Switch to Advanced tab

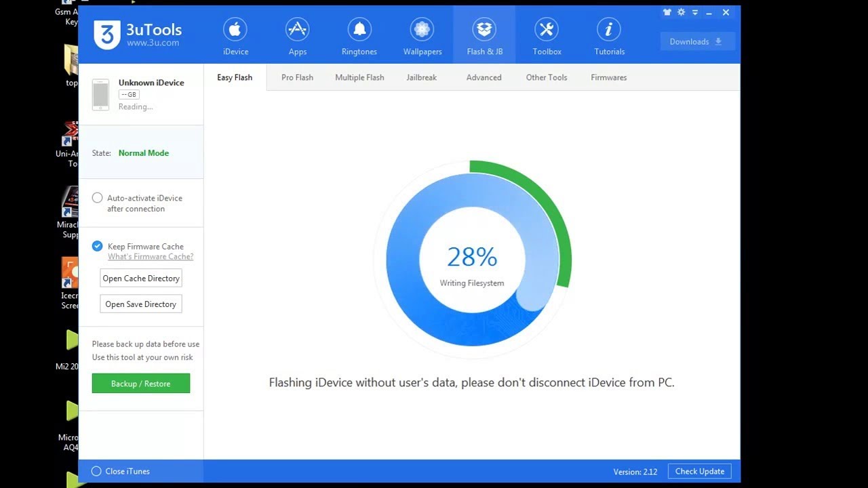pyautogui.click(x=484, y=77)
